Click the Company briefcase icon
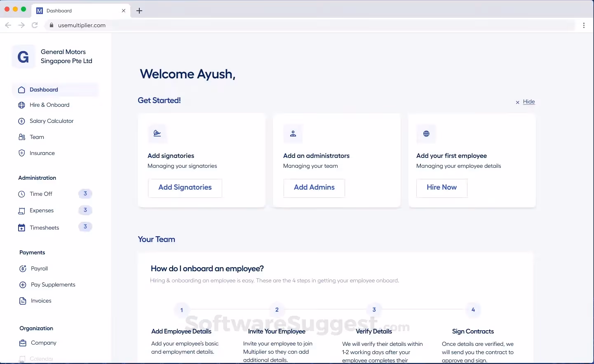This screenshot has height=364, width=594. coord(23,343)
